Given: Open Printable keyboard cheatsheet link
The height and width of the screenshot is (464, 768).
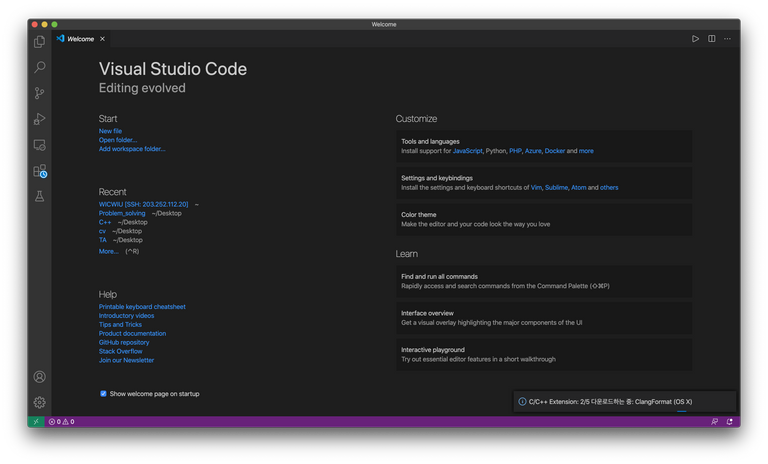Looking at the screenshot, I should [x=142, y=307].
